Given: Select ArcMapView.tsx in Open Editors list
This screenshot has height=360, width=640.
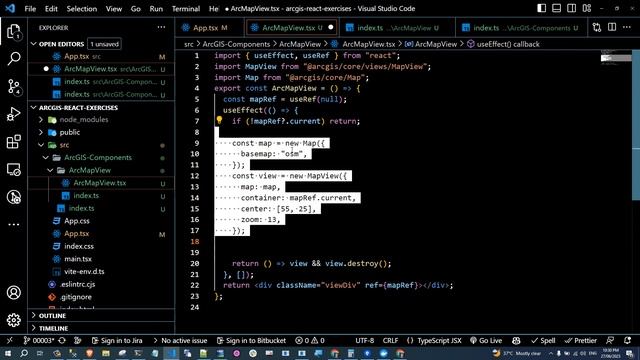Looking at the screenshot, I should 102,69.
